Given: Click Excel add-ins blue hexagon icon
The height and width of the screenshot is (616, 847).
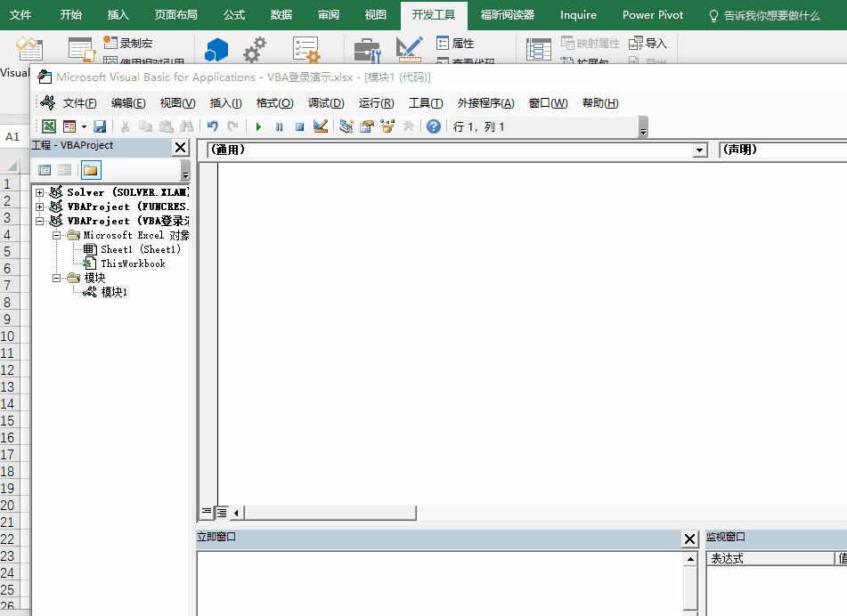Looking at the screenshot, I should (x=216, y=49).
